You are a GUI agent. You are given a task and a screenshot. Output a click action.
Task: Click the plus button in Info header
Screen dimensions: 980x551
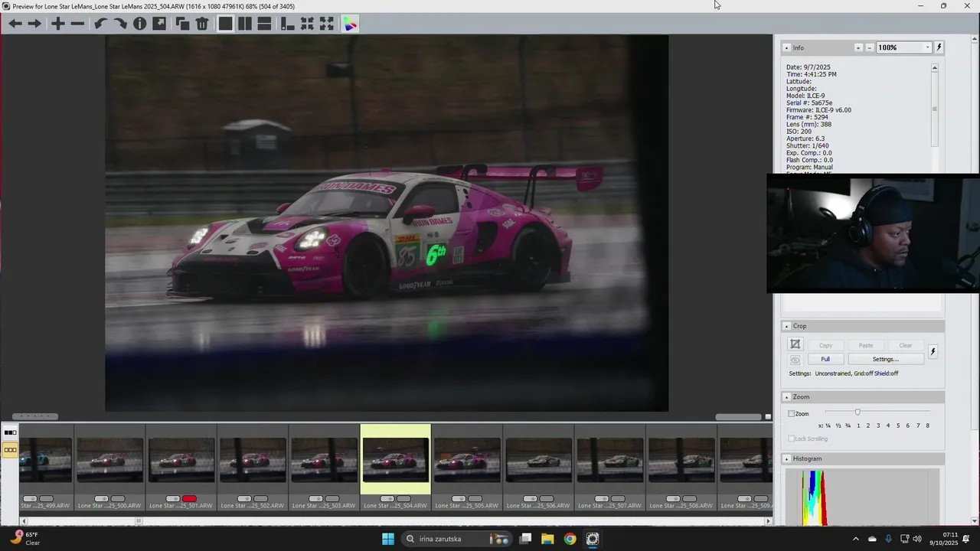click(x=858, y=47)
